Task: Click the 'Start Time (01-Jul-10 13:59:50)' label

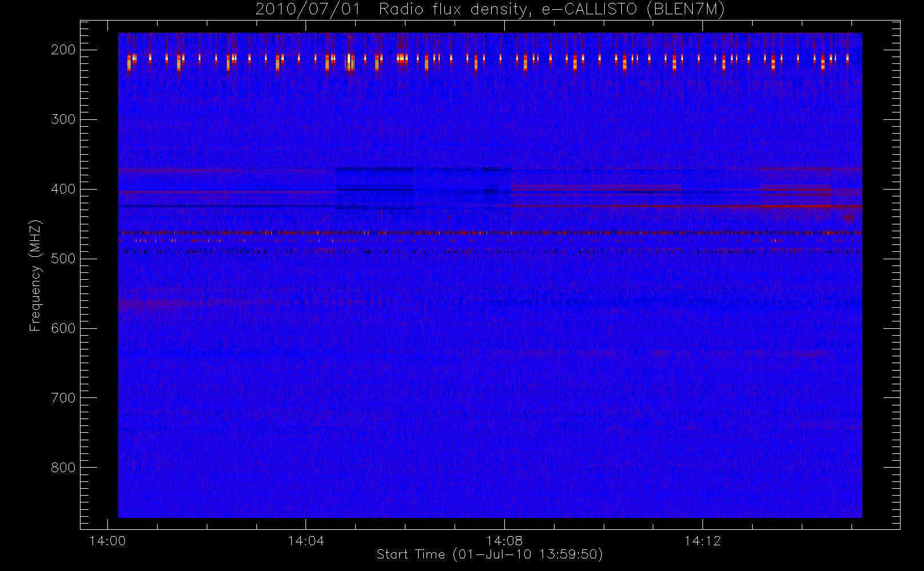Action: pos(490,554)
